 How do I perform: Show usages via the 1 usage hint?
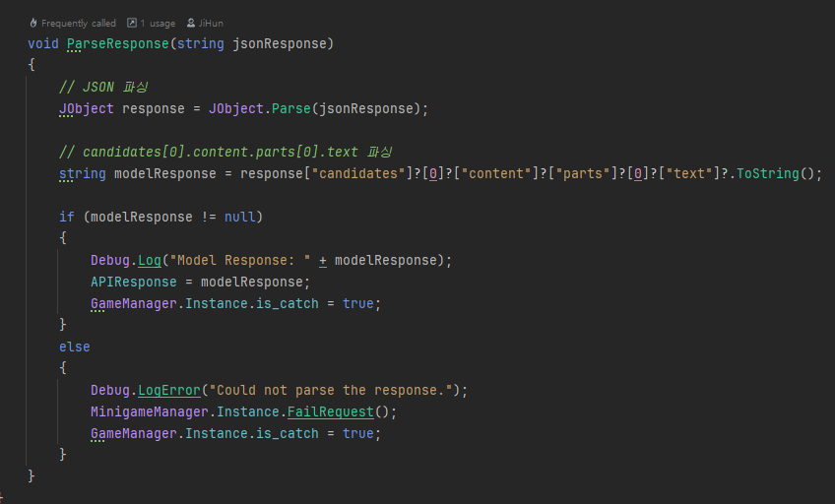[156, 23]
